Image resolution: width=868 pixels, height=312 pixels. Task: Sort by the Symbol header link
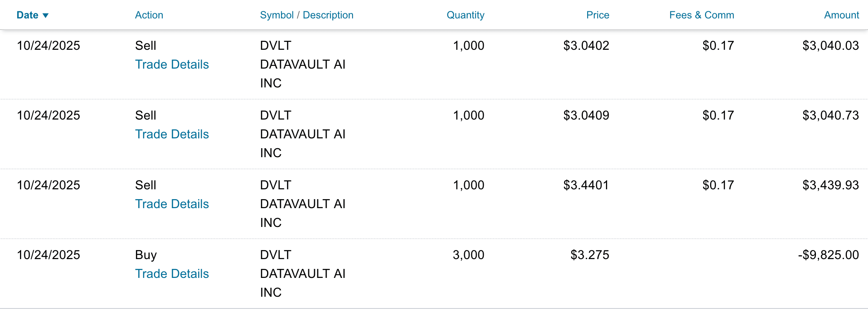[x=277, y=15]
